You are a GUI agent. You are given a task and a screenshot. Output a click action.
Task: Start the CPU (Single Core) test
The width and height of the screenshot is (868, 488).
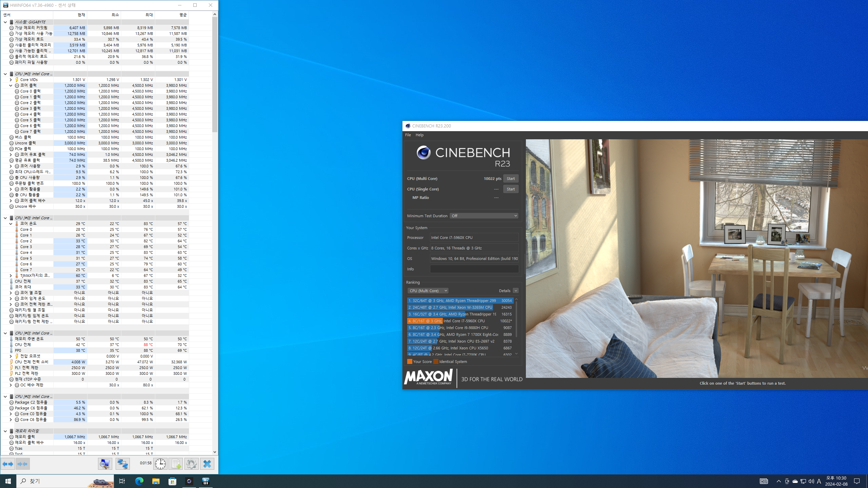[x=510, y=189]
